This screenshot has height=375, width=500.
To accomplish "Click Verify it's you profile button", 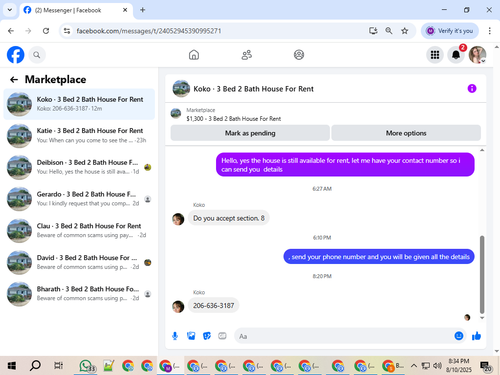I will [x=450, y=31].
